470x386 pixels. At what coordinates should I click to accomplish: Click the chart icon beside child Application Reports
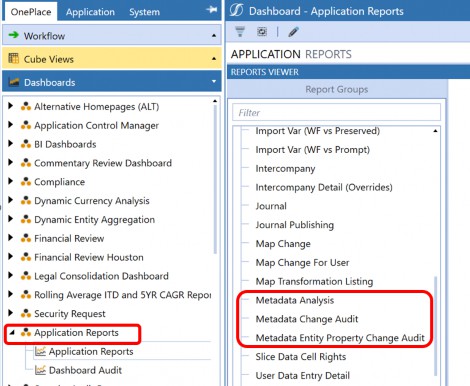pos(40,351)
